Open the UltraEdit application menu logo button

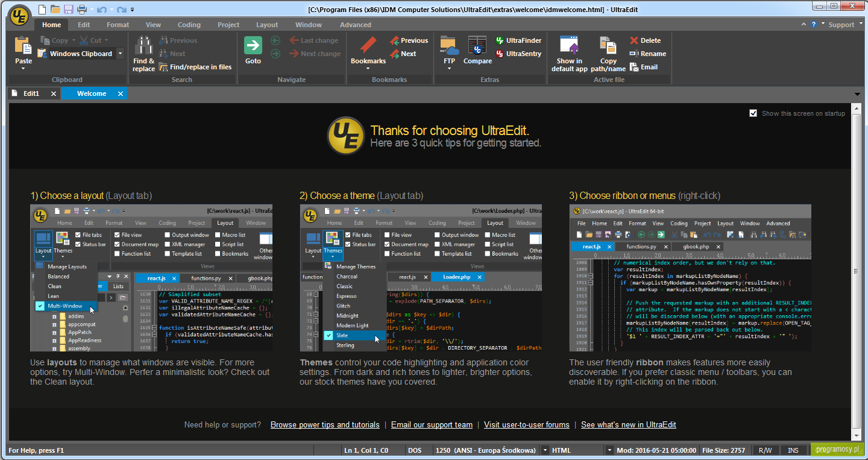point(20,15)
